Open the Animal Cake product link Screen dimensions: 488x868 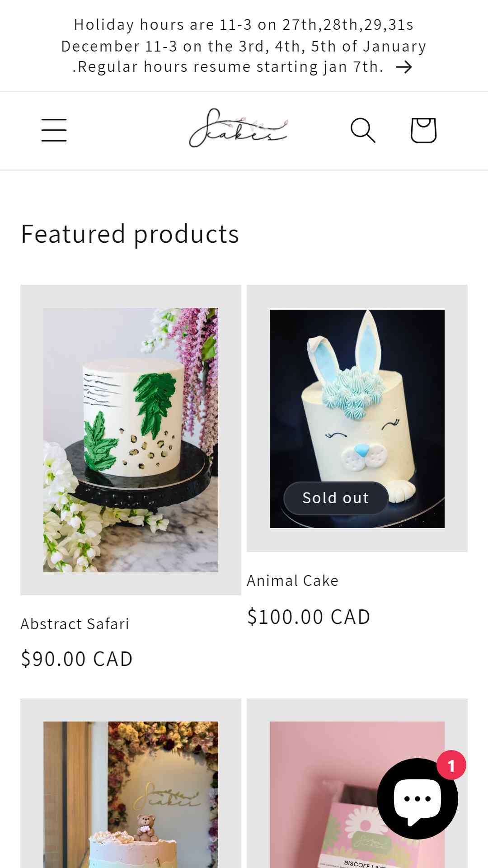(x=293, y=580)
